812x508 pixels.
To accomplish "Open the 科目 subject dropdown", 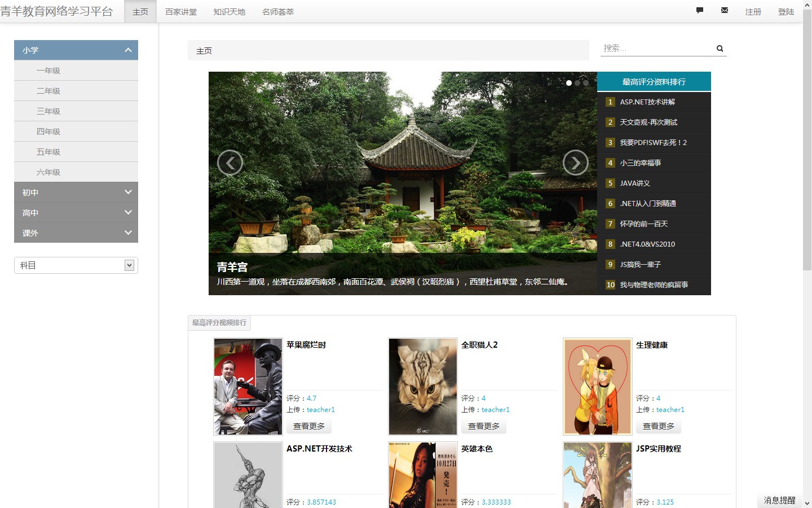I will click(76, 265).
